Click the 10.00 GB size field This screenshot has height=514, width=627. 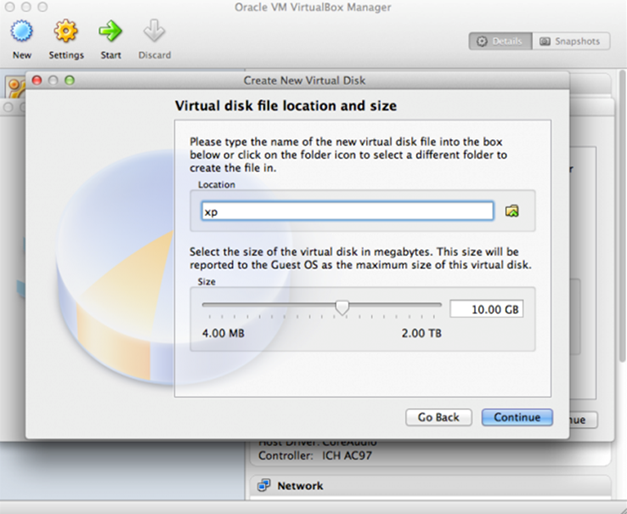pyautogui.click(x=487, y=309)
